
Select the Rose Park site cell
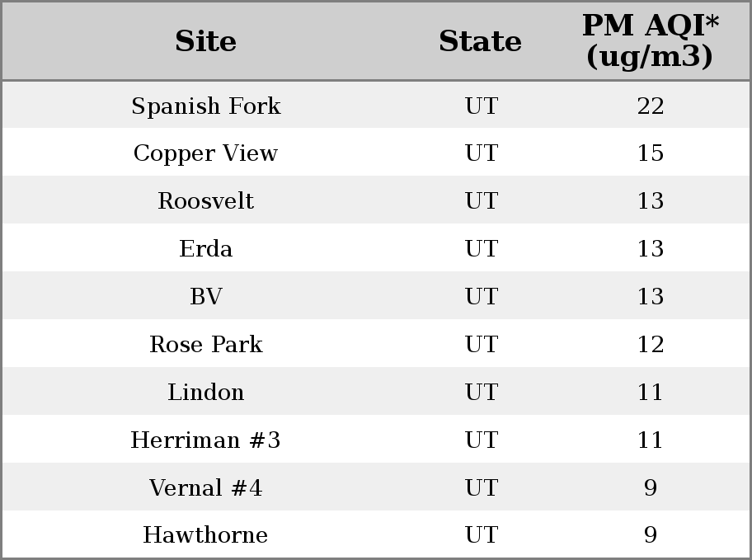click(x=206, y=344)
